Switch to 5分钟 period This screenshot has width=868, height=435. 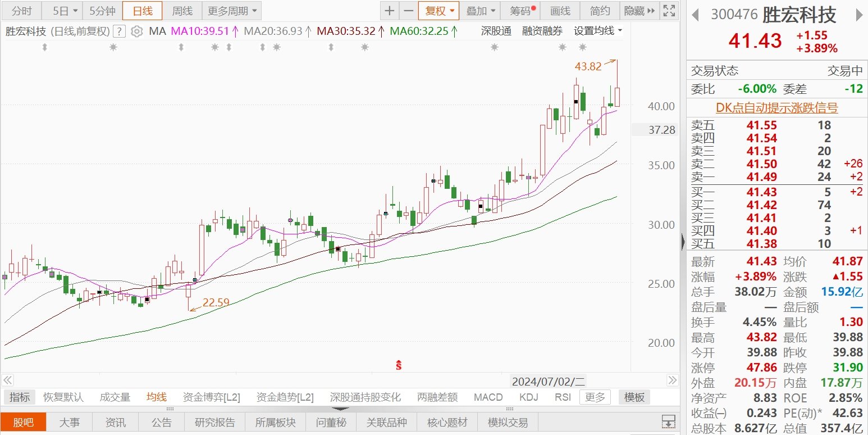pos(102,11)
